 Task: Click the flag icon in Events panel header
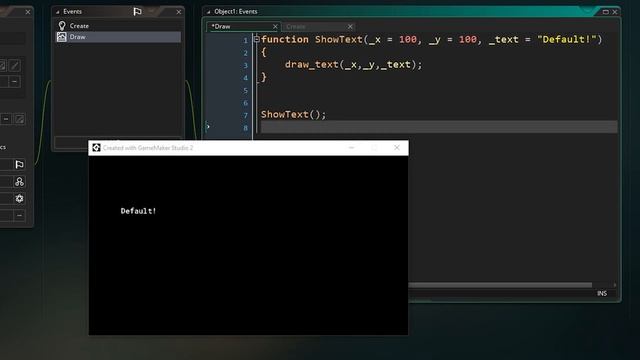[138, 11]
